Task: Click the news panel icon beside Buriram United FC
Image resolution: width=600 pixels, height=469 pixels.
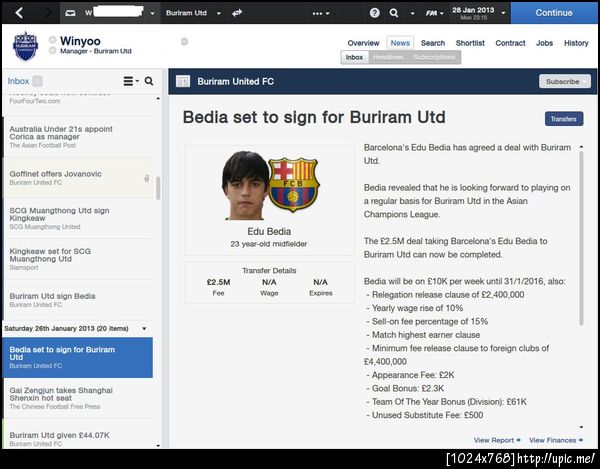Action: (183, 81)
